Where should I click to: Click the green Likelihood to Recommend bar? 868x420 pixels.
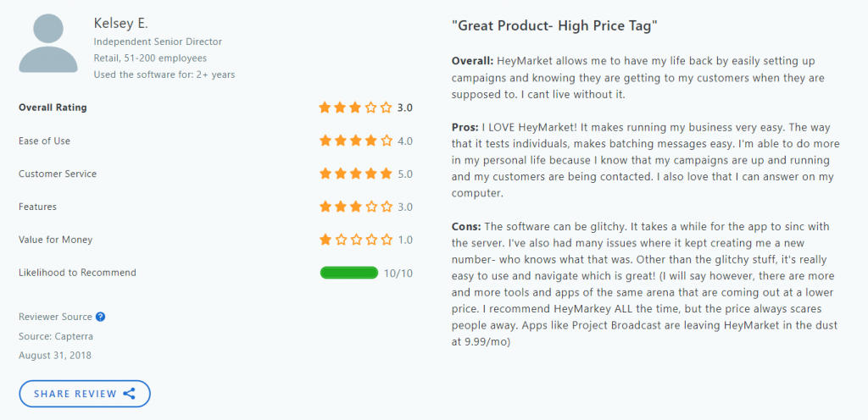(348, 273)
